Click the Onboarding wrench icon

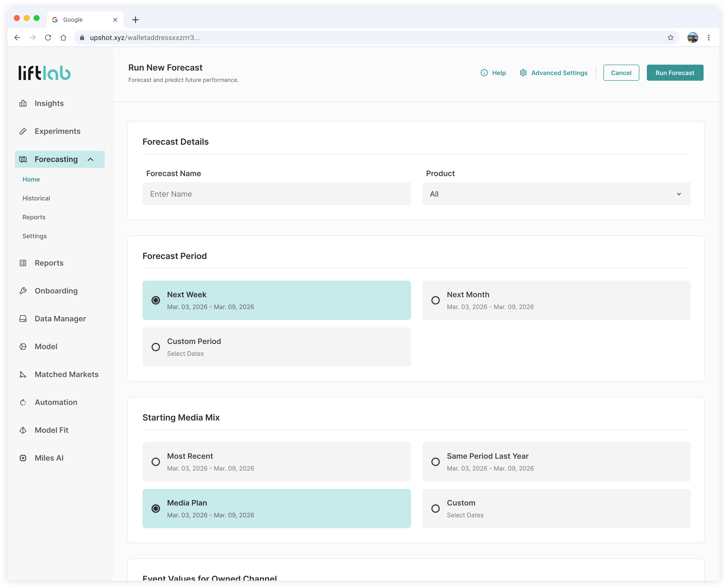click(23, 291)
